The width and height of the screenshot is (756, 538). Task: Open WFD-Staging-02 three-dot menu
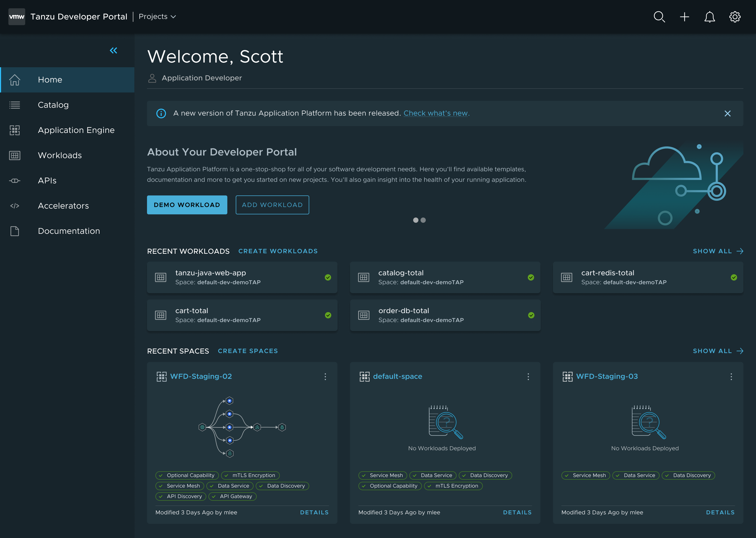pos(325,377)
